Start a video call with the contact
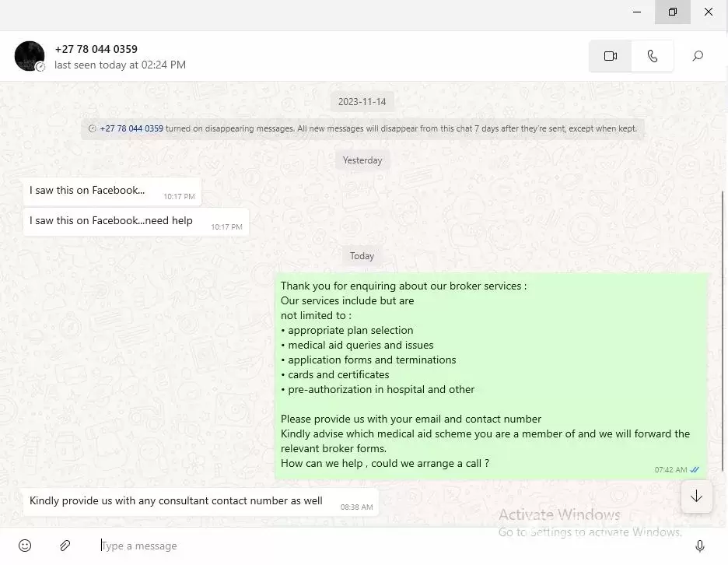 [610, 56]
